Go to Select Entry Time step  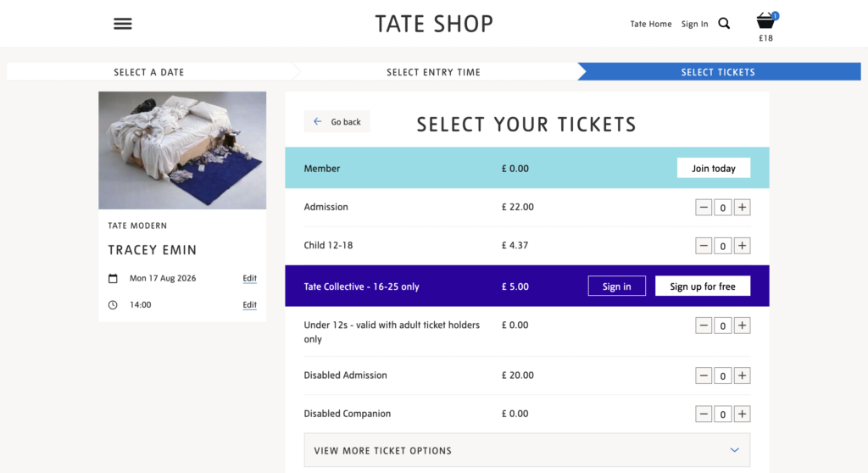click(x=433, y=72)
